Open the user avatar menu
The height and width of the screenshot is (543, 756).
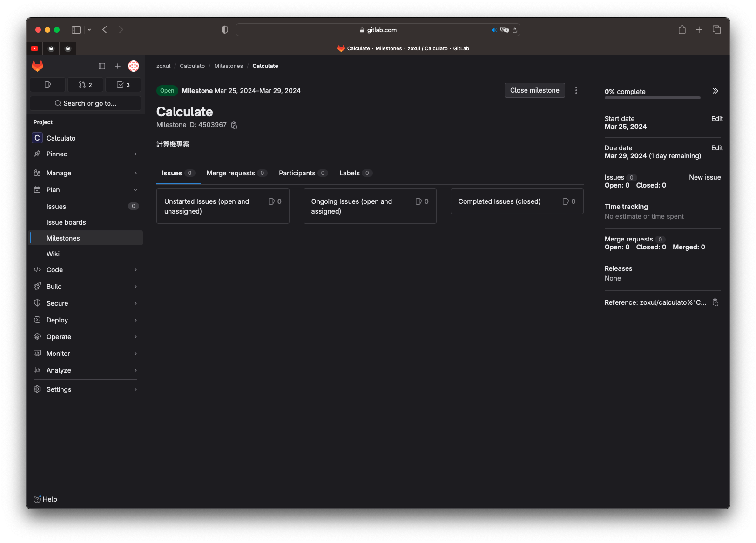tap(134, 66)
